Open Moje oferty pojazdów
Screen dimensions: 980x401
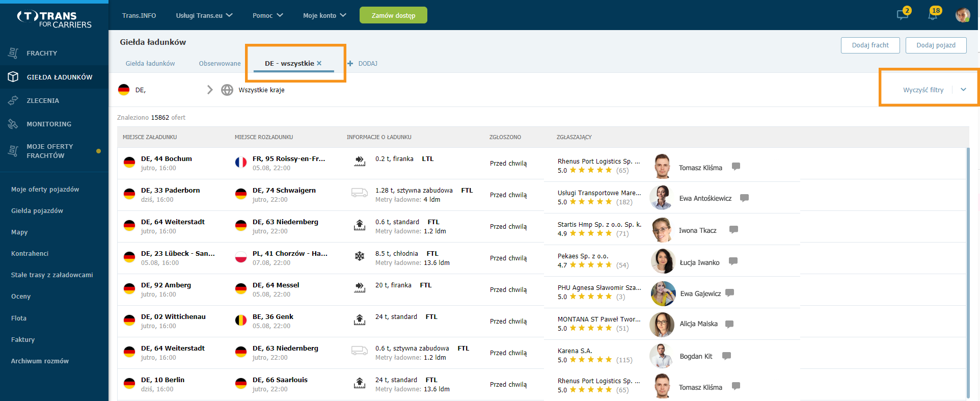tap(45, 189)
